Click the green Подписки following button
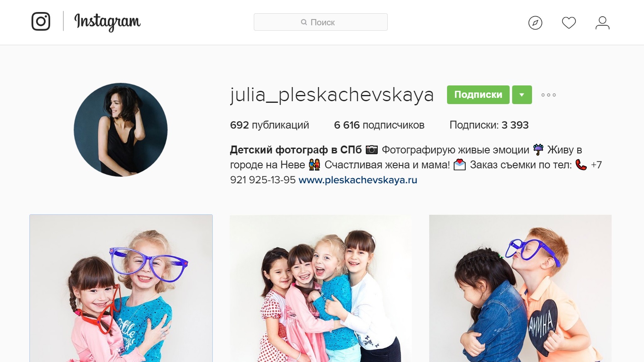Viewport: 644px width, 362px height. click(478, 95)
